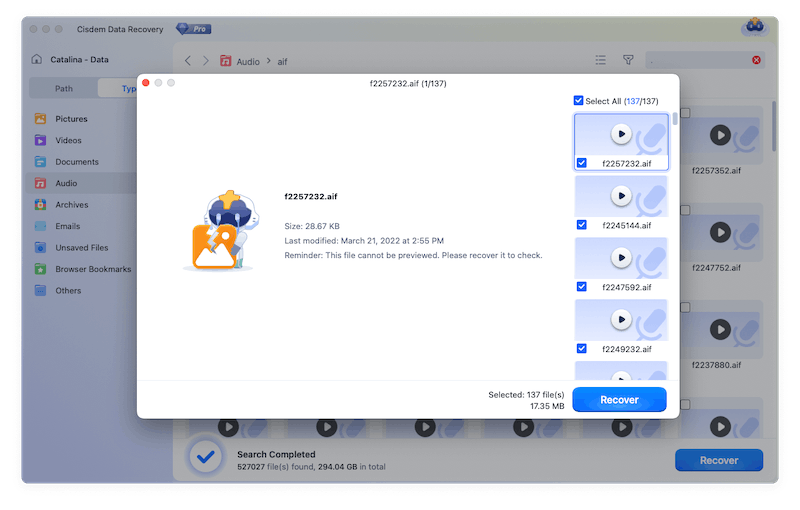Play the f2247592.aif preview thumbnail
The height and width of the screenshot is (510, 800).
click(x=621, y=258)
